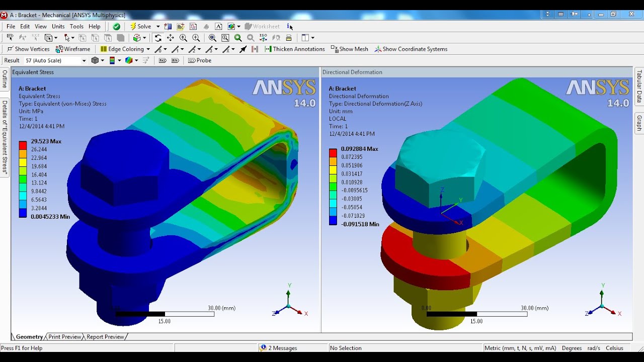Click the green magnifier icon
The width and height of the screenshot is (644, 362).
(x=238, y=38)
